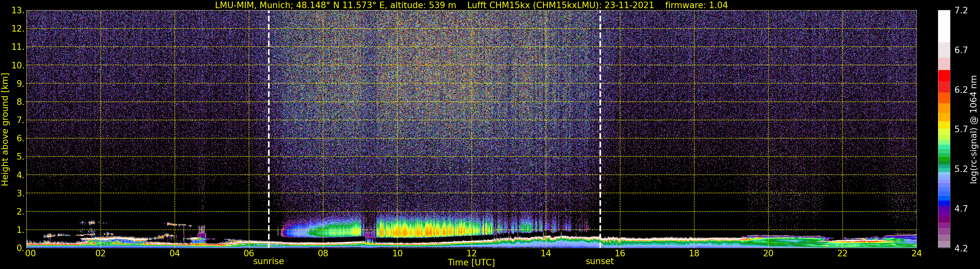The height and width of the screenshot is (269, 980).
Task: Click the "24" time tick label
Action: [916, 253]
